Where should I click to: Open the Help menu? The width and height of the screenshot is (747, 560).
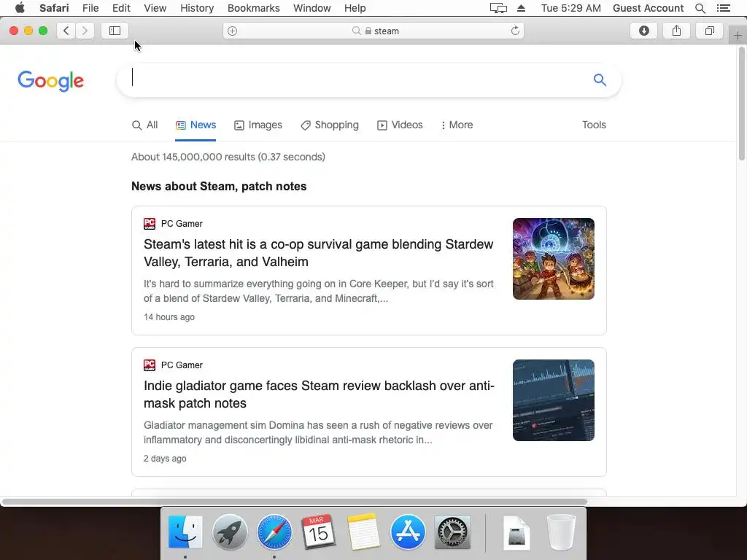pos(355,8)
